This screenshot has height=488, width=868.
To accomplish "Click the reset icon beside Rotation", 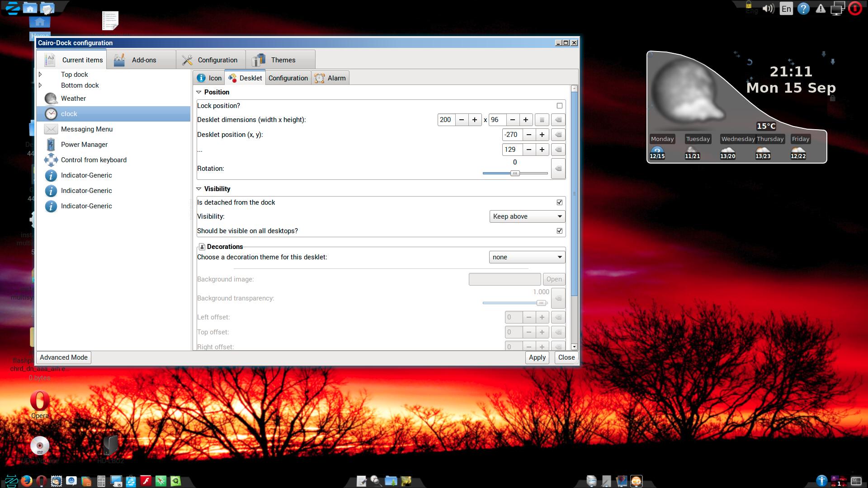I will pos(558,169).
